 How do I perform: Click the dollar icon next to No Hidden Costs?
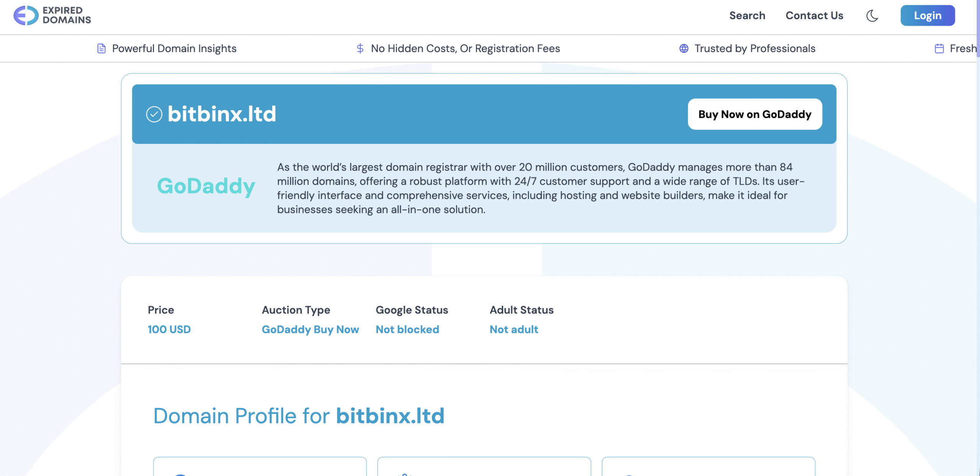tap(360, 48)
